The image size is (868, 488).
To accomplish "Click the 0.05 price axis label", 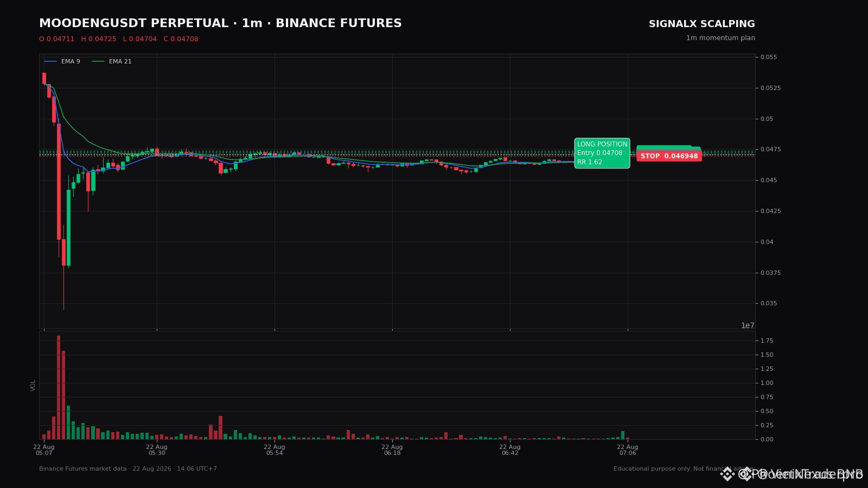I will click(x=767, y=119).
